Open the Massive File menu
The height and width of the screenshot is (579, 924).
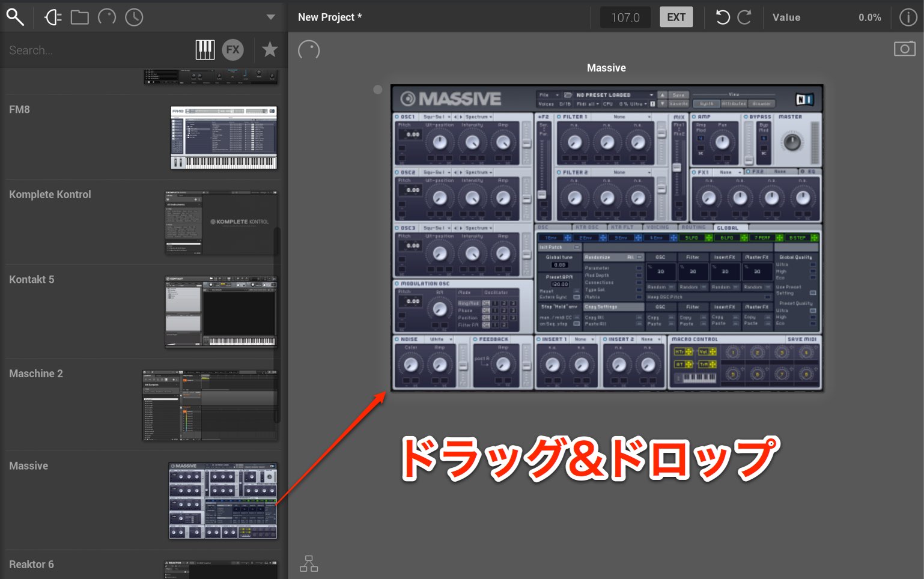[548, 95]
